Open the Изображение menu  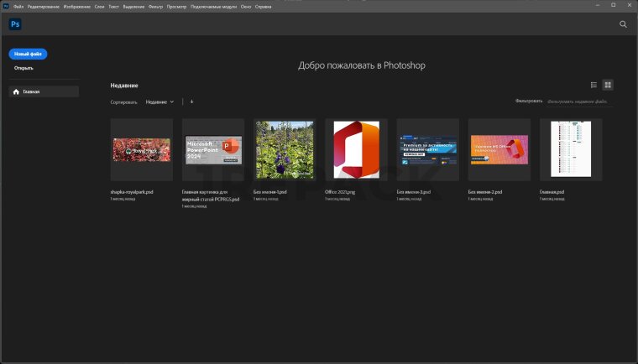coord(76,6)
